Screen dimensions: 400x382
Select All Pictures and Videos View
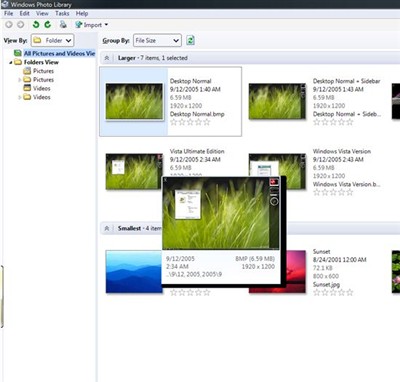(59, 53)
